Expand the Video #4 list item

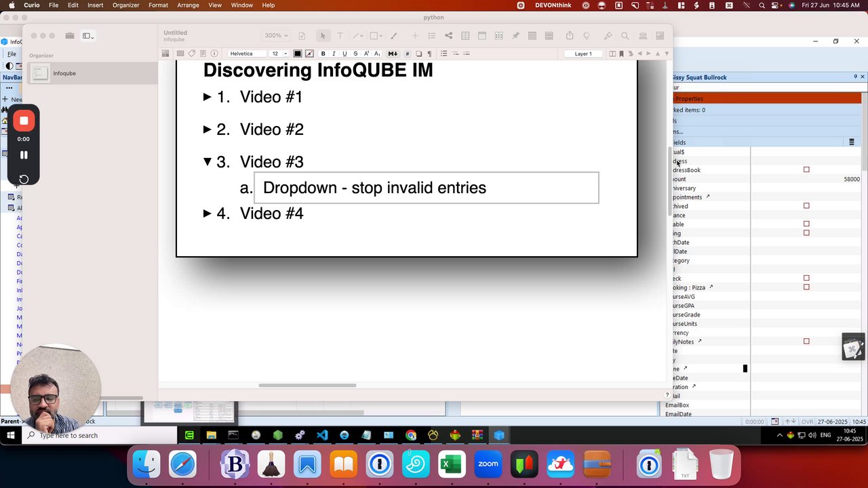click(x=208, y=213)
